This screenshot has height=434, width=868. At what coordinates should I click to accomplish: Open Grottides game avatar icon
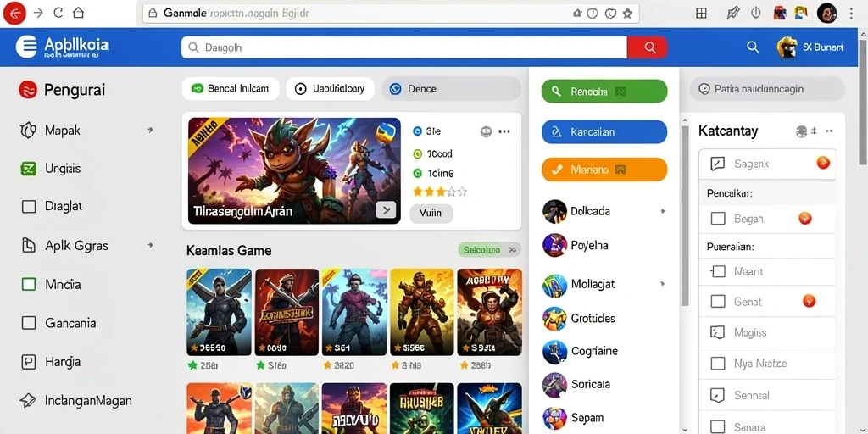(554, 319)
